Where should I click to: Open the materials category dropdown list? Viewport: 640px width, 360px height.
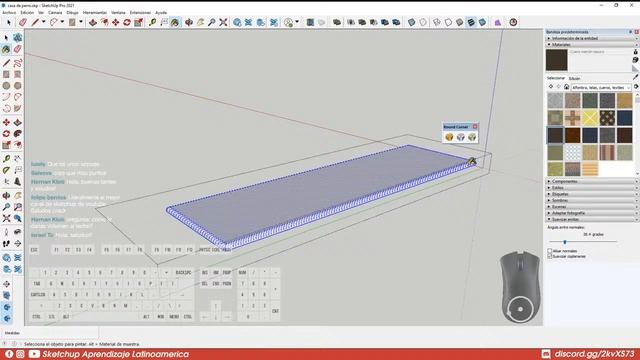pos(601,87)
